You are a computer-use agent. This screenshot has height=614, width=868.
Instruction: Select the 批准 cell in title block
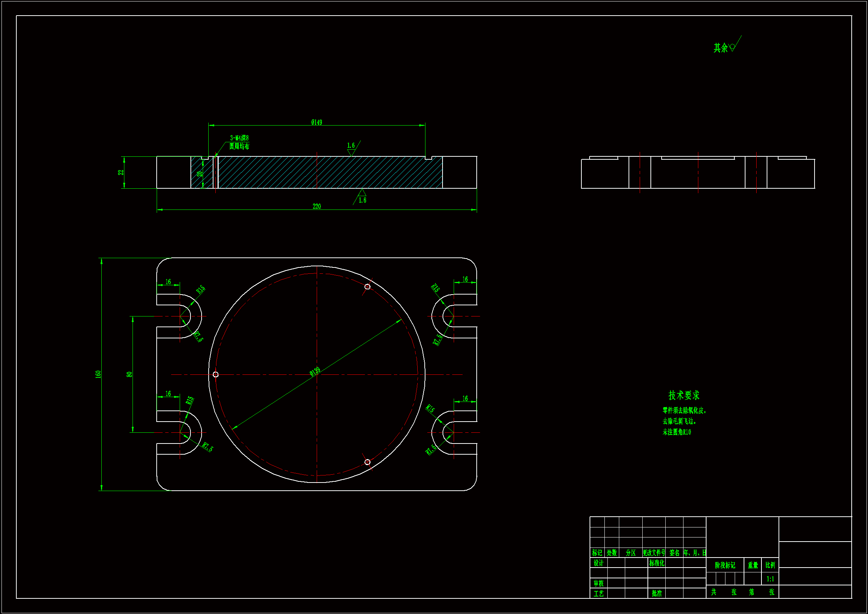657,593
